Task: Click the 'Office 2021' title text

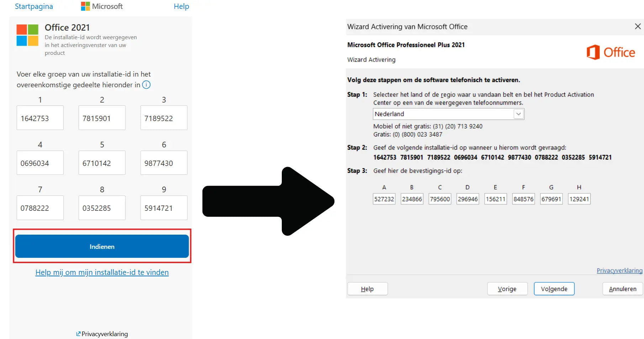Action: (67, 27)
